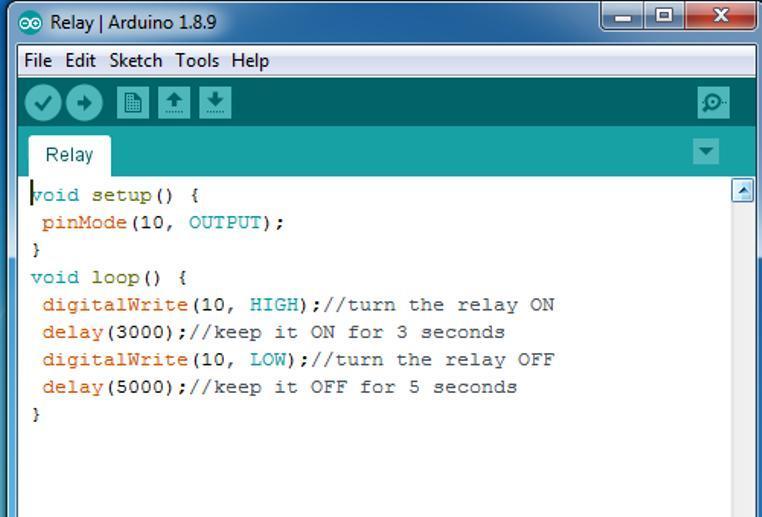Upload the sketch with the arrow button

point(84,103)
